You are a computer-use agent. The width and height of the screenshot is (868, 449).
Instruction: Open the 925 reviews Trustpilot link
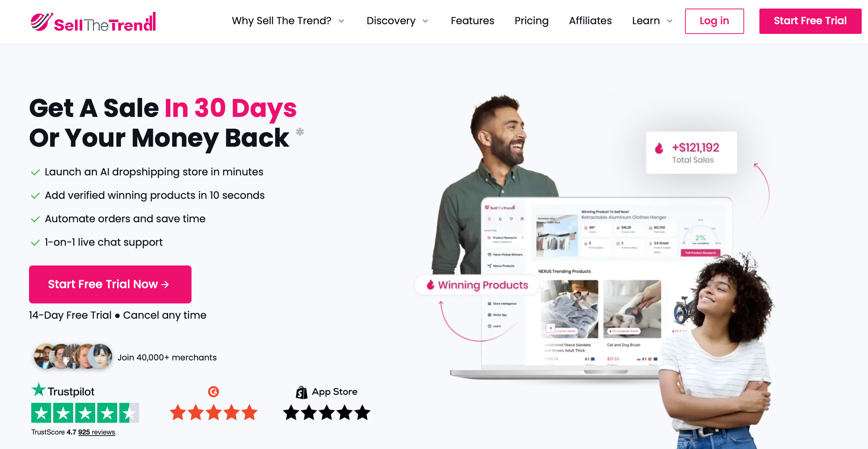point(97,432)
